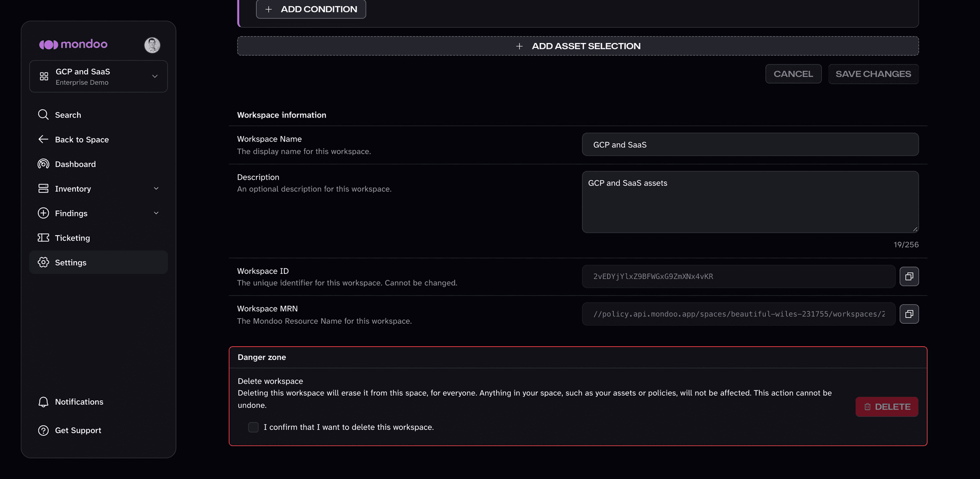Click the trash icon on the Delete button
Viewport: 980px width, 479px height.
[868, 407]
